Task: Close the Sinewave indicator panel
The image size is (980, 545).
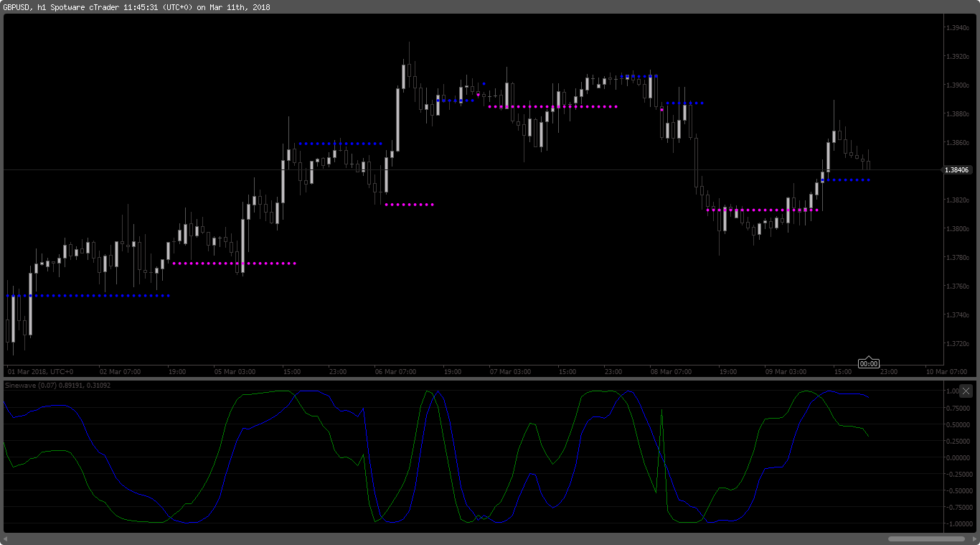Action: (x=966, y=391)
